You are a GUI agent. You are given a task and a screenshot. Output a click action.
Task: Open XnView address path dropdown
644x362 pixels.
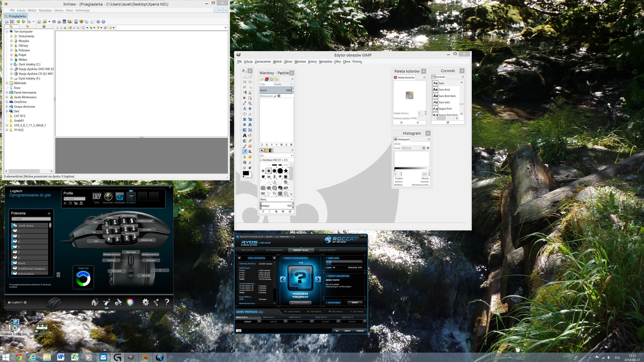[225, 28]
